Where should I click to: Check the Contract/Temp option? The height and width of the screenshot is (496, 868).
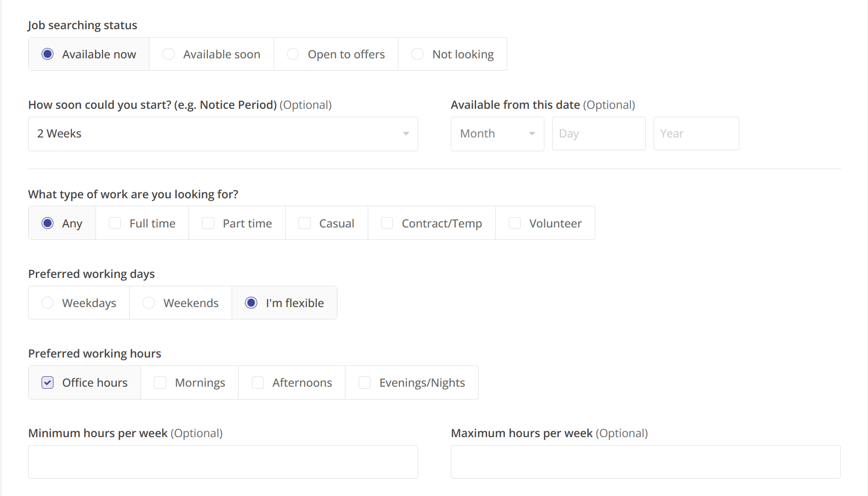pos(387,224)
